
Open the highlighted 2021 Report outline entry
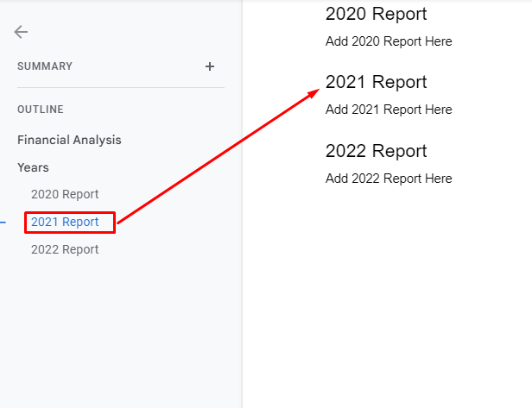(65, 222)
